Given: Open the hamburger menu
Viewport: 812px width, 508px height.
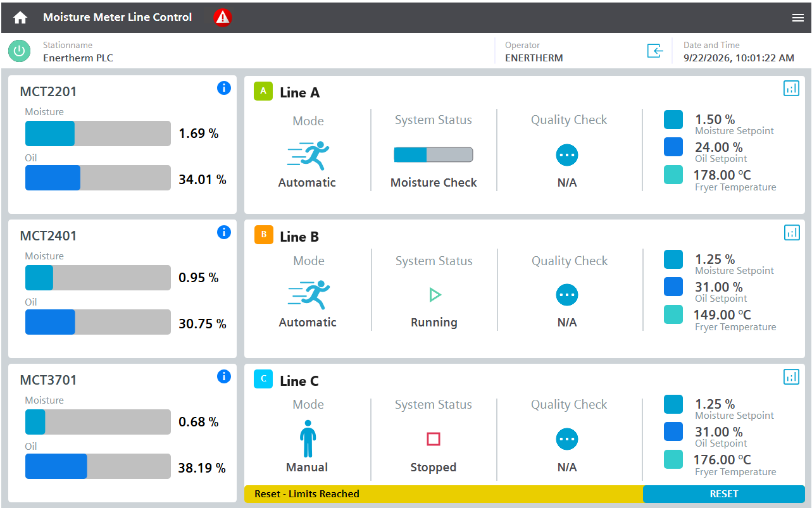Looking at the screenshot, I should (x=798, y=18).
